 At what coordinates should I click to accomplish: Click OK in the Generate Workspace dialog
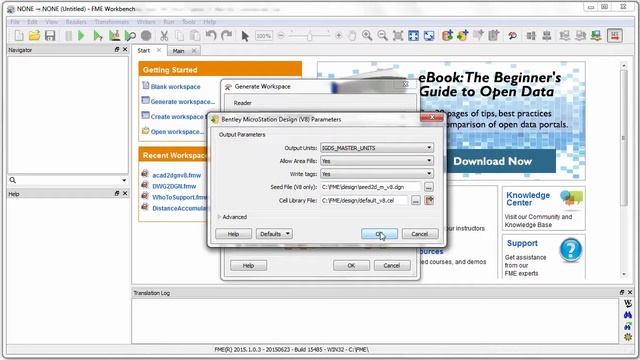click(x=351, y=265)
